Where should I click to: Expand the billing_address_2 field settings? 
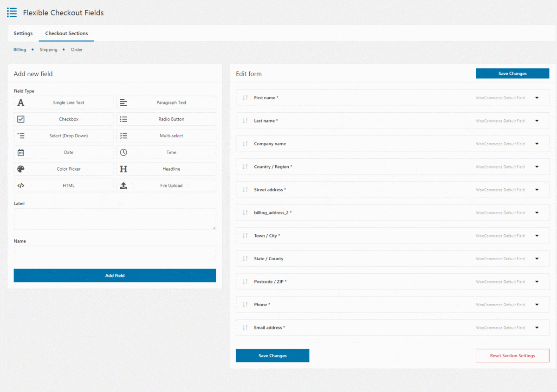click(537, 212)
